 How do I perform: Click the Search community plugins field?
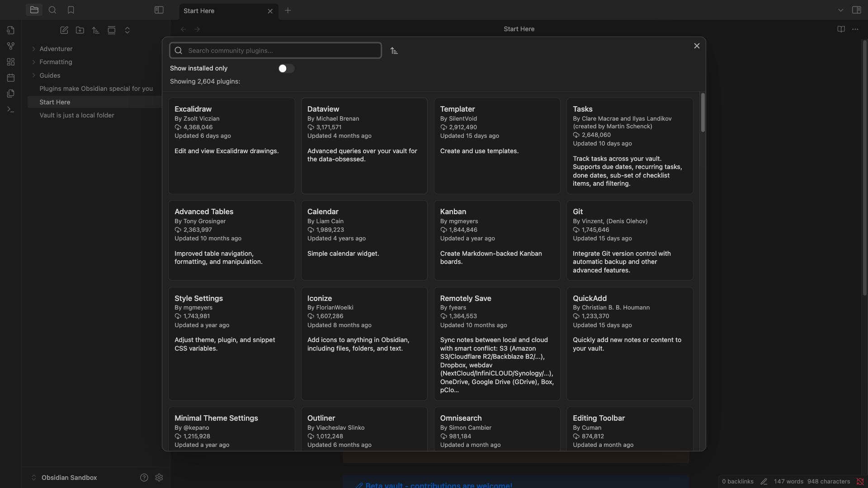click(x=275, y=51)
